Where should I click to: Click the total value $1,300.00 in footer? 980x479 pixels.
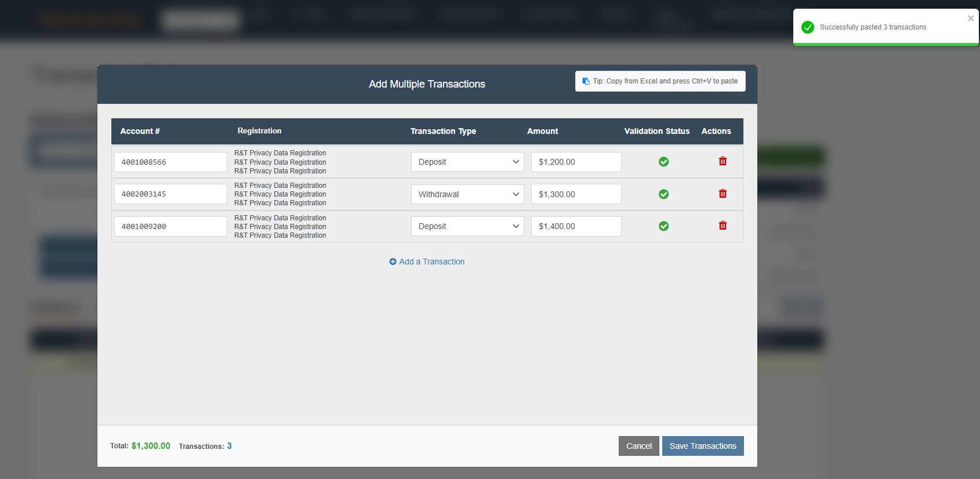151,446
